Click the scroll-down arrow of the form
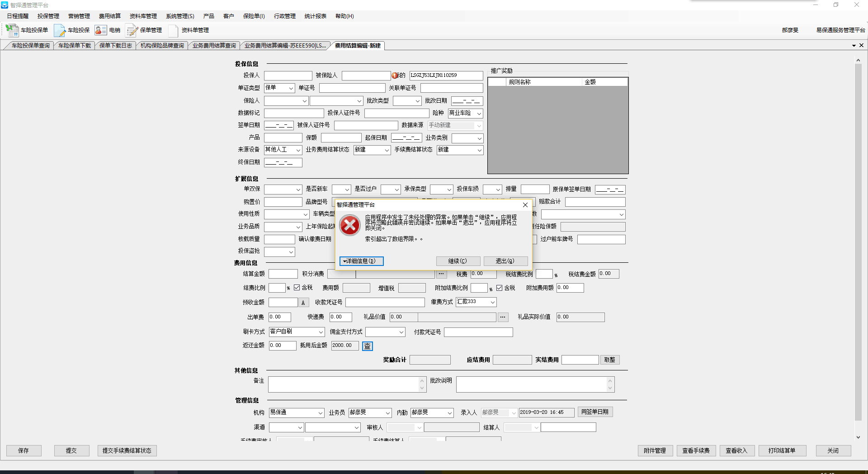Screen dimensions: 868x474 (858, 437)
